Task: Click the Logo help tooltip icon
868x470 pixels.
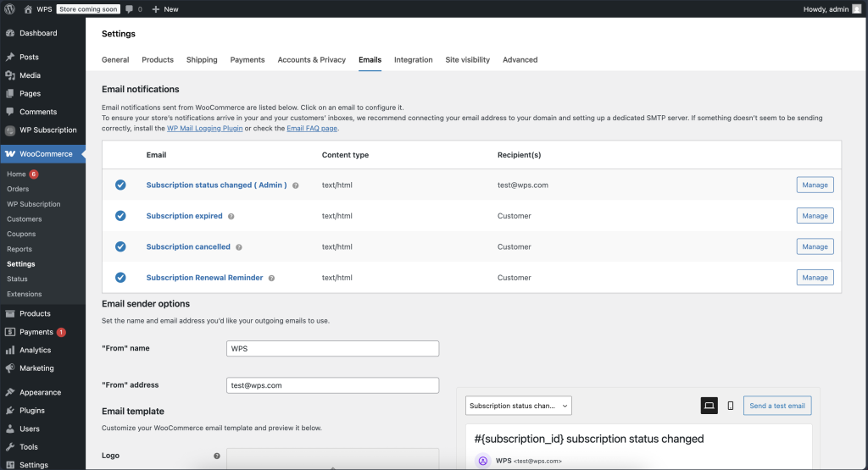Action: coord(217,456)
